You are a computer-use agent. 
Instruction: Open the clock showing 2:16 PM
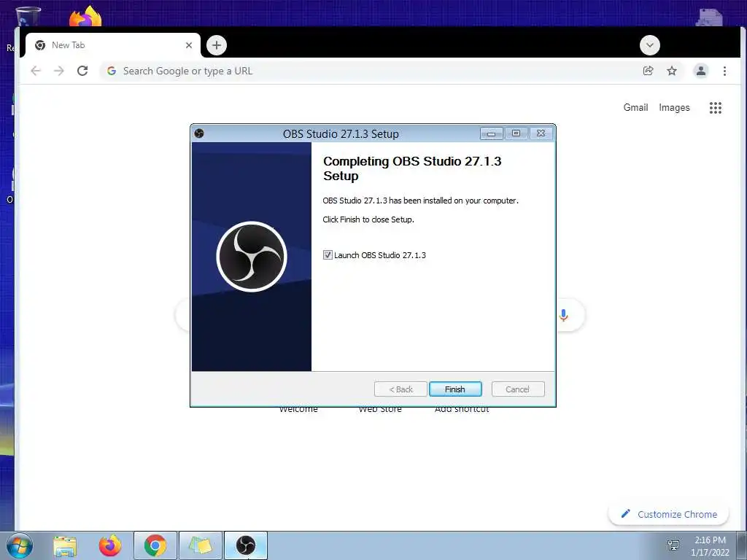[710, 545]
